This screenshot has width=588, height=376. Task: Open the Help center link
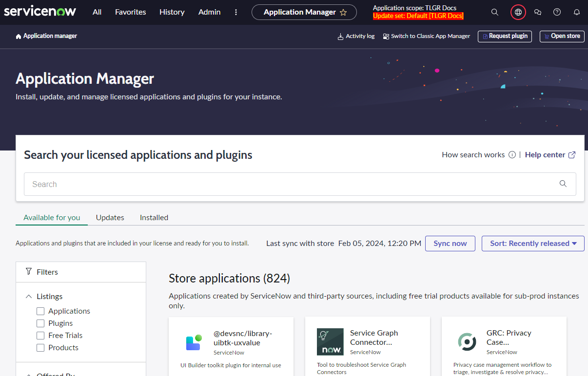pyautogui.click(x=545, y=155)
